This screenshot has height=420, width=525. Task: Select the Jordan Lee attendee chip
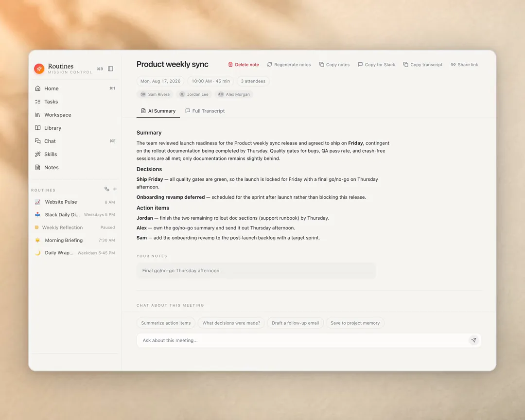point(194,94)
